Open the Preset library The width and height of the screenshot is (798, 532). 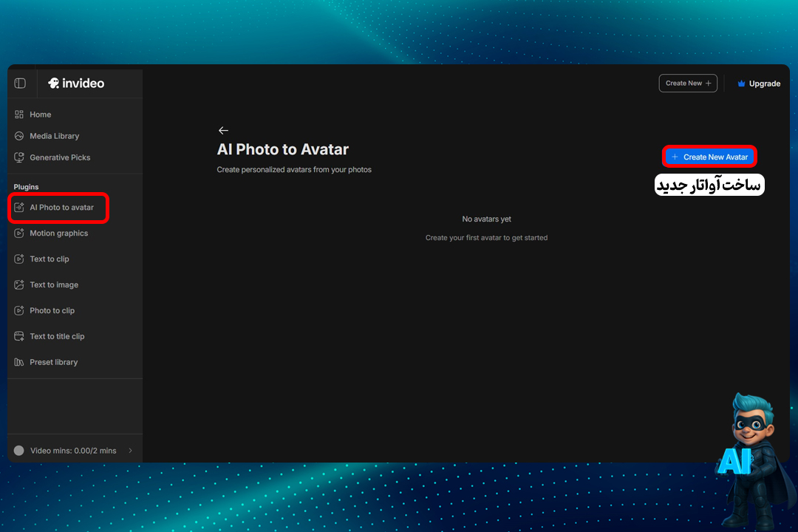pos(53,363)
